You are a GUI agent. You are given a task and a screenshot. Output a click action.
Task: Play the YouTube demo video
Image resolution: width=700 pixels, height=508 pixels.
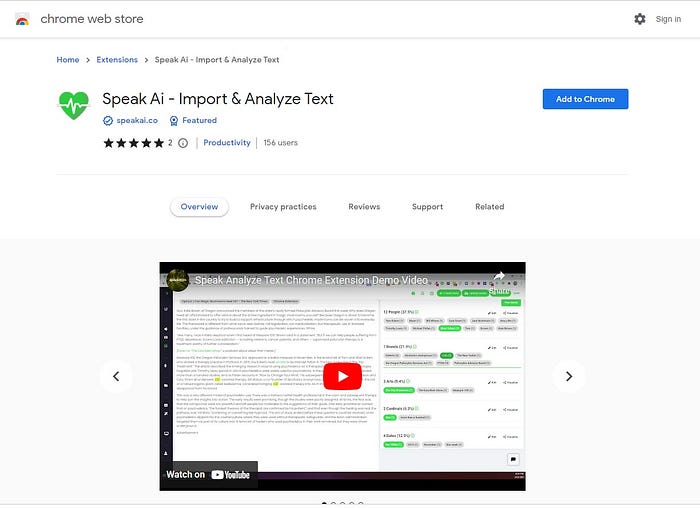point(342,376)
